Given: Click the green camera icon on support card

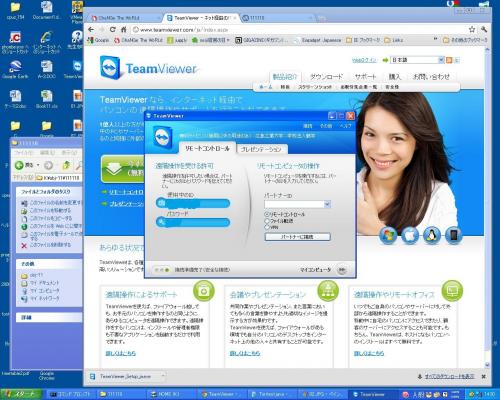Looking at the screenshot, I should [204, 291].
